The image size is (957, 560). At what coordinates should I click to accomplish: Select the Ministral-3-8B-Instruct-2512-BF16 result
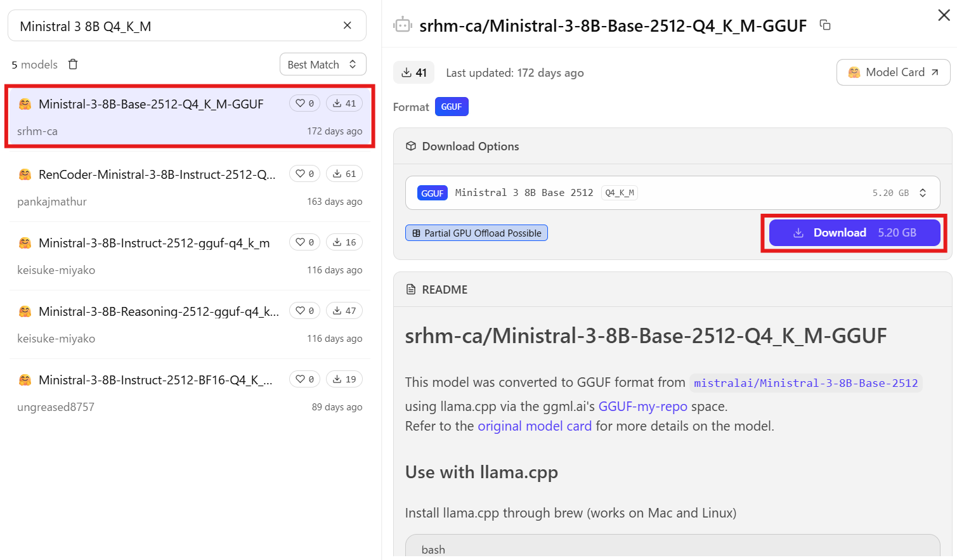[189, 393]
